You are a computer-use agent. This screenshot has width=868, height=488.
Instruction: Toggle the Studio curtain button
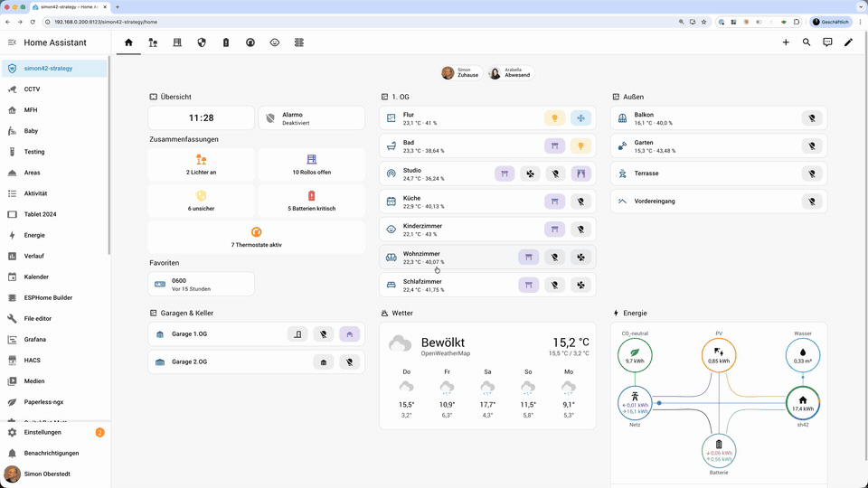point(580,174)
